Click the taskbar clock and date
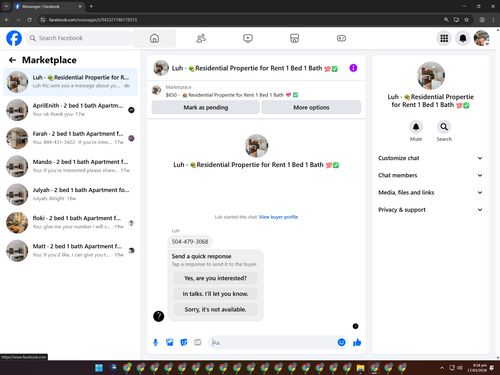The width and height of the screenshot is (500, 375). tap(477, 368)
